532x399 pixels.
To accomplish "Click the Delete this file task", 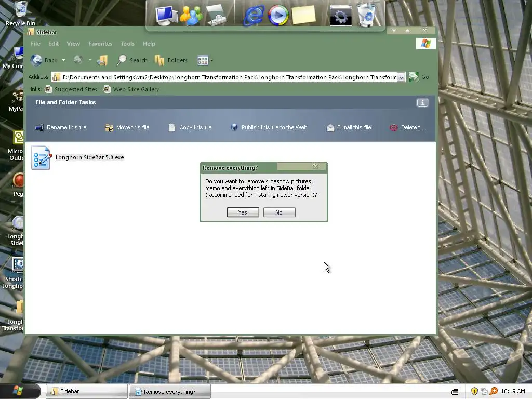I will tap(407, 128).
